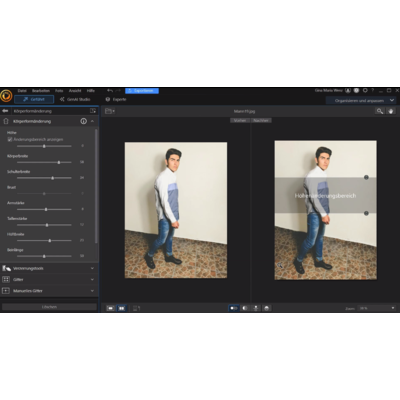
Task: Select the magnifier zoom tool
Action: (380, 111)
